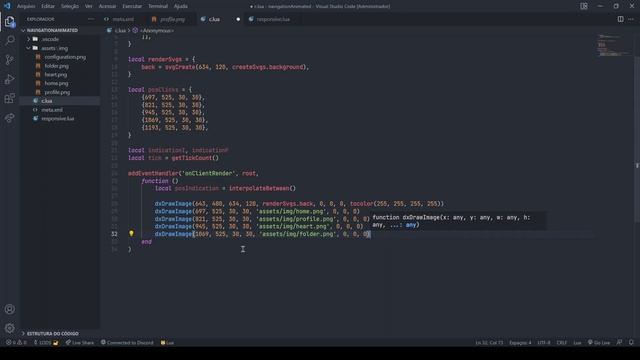Click the addEventHandler code line
This screenshot has width=640, height=360.
[x=193, y=173]
